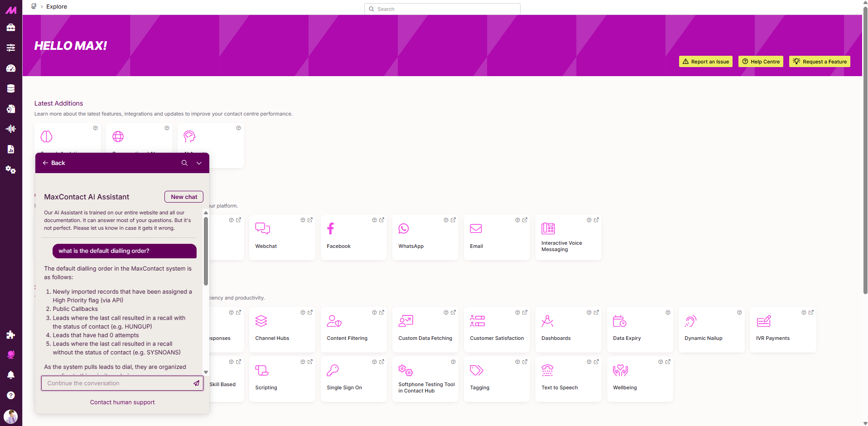
Task: Open the bell notifications icon in sidebar
Action: coord(11,375)
